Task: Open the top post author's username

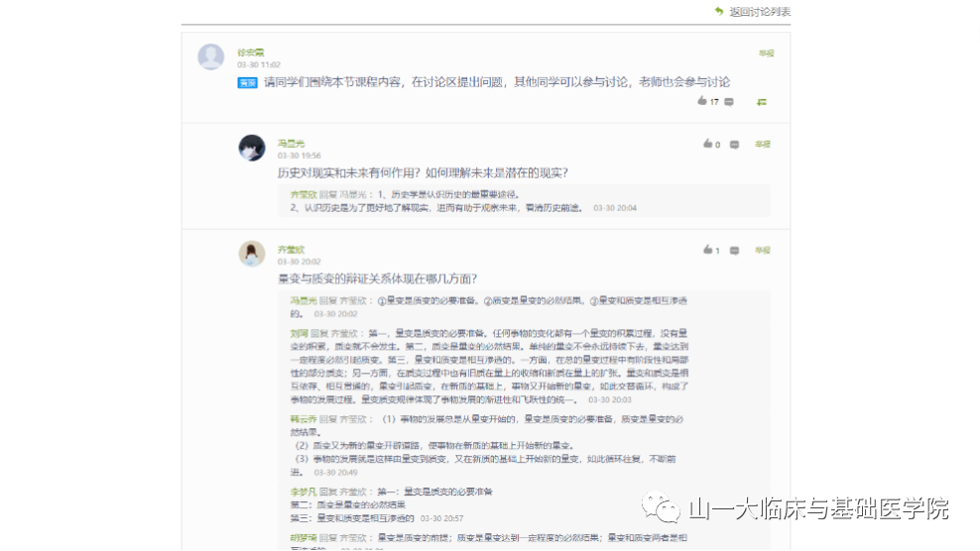Action: (250, 52)
